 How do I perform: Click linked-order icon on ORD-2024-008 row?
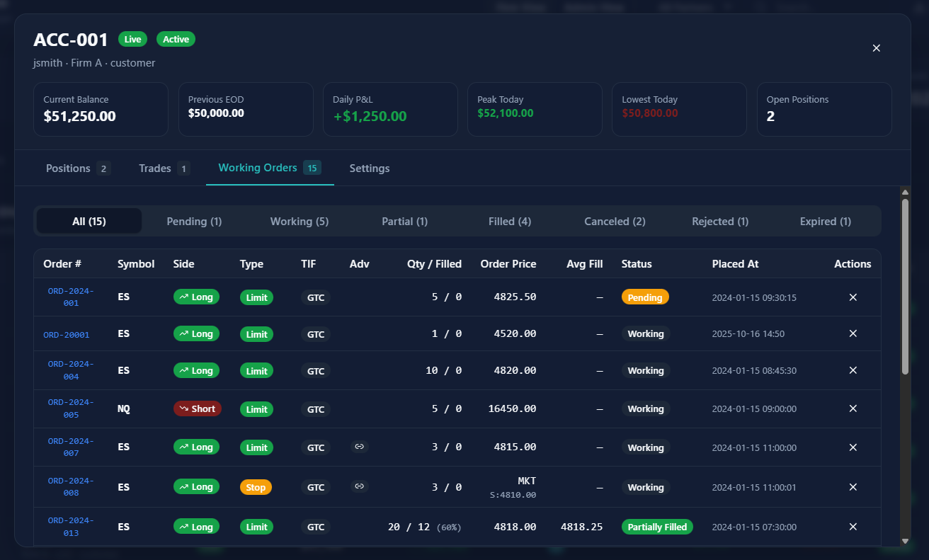tap(360, 486)
